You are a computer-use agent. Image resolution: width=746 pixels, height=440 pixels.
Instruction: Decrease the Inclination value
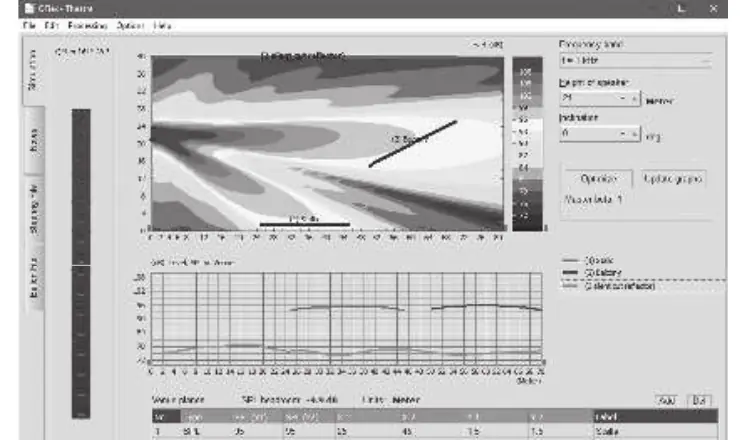[x=623, y=134]
